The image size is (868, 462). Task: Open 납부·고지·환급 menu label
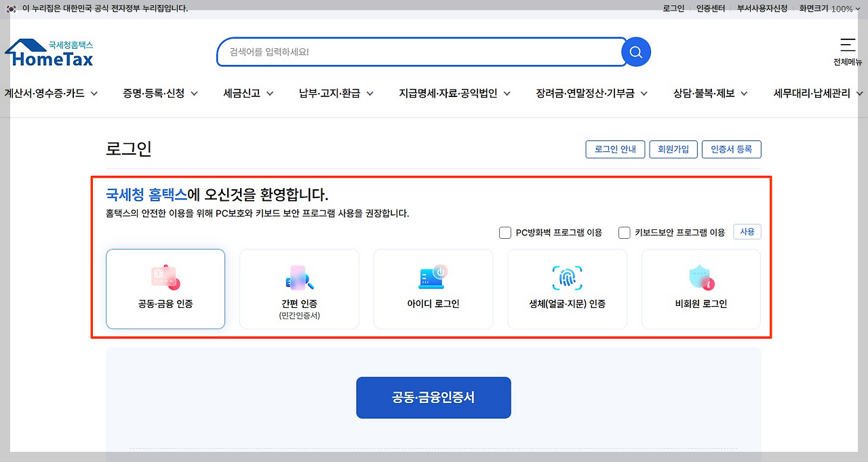330,94
